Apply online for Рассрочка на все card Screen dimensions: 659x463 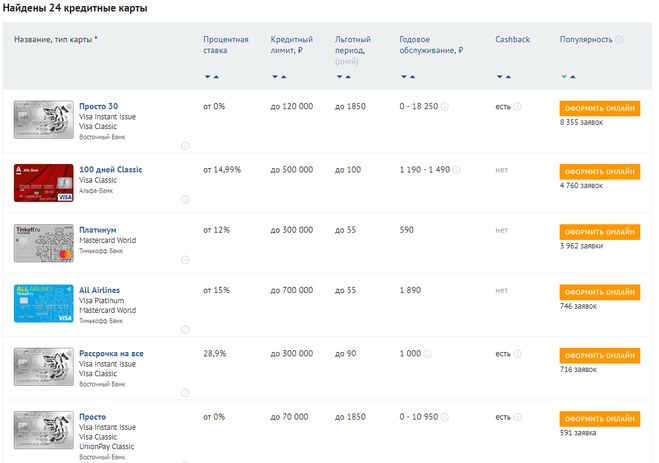tap(600, 355)
